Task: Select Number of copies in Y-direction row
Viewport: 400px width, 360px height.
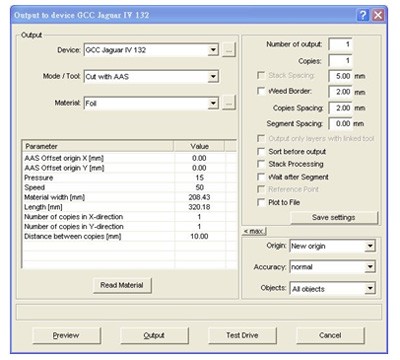Action: 130,227
